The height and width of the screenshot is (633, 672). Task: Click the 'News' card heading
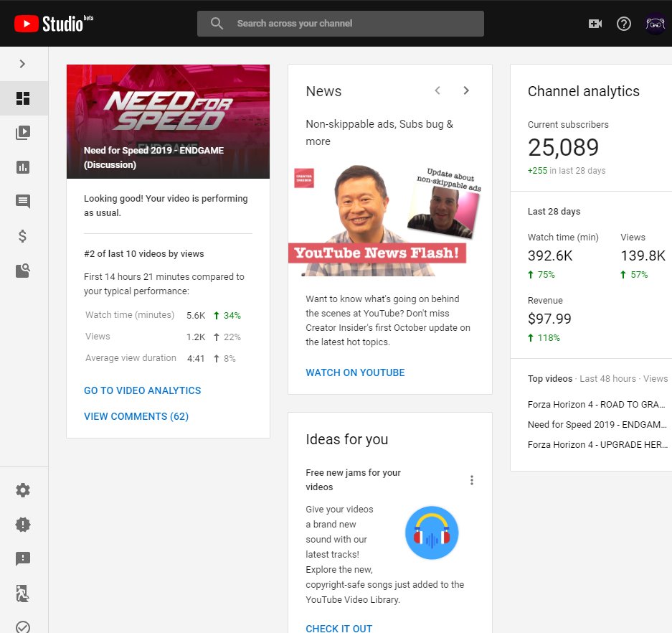point(323,91)
